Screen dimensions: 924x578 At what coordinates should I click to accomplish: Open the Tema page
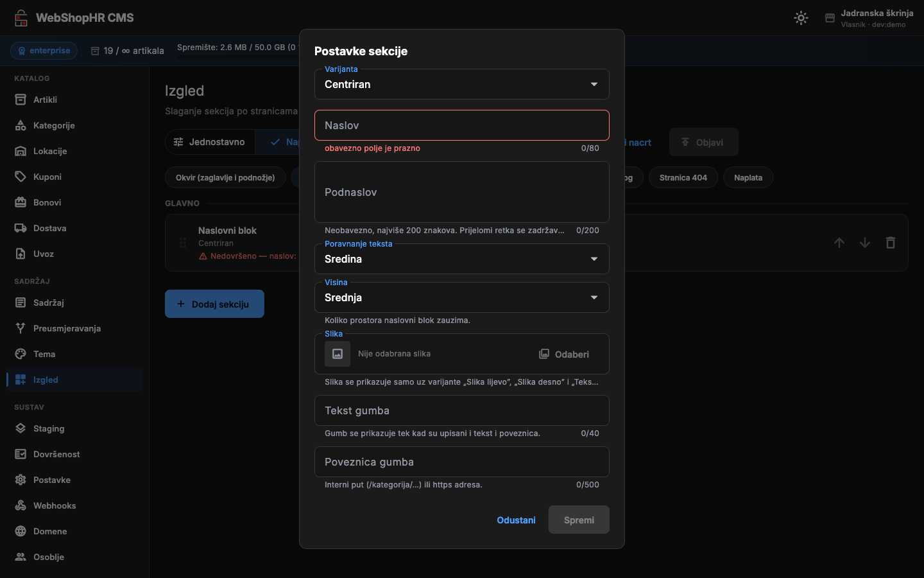pos(74,354)
